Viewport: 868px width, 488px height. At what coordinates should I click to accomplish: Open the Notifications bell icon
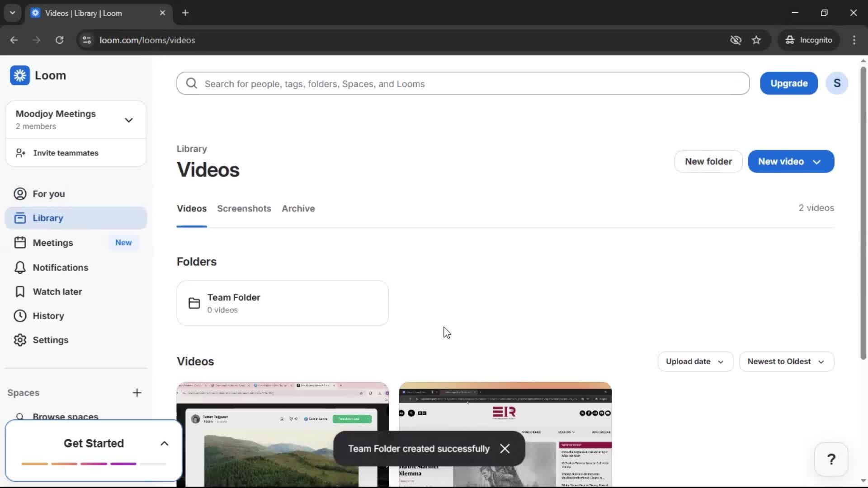(20, 267)
